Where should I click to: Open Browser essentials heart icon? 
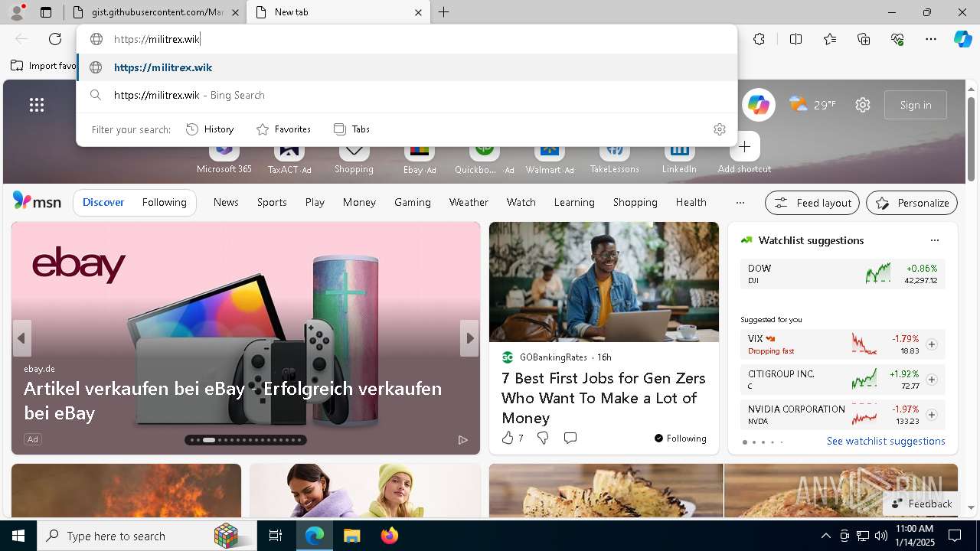click(897, 39)
